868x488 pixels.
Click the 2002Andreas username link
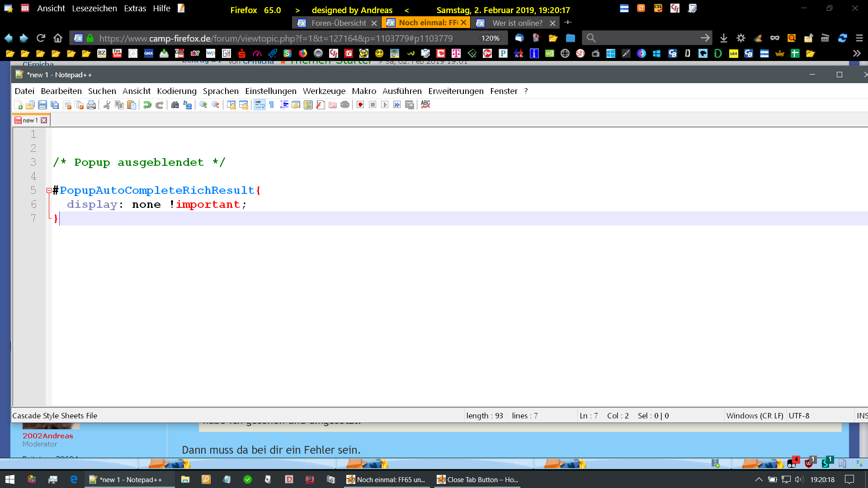(48, 436)
